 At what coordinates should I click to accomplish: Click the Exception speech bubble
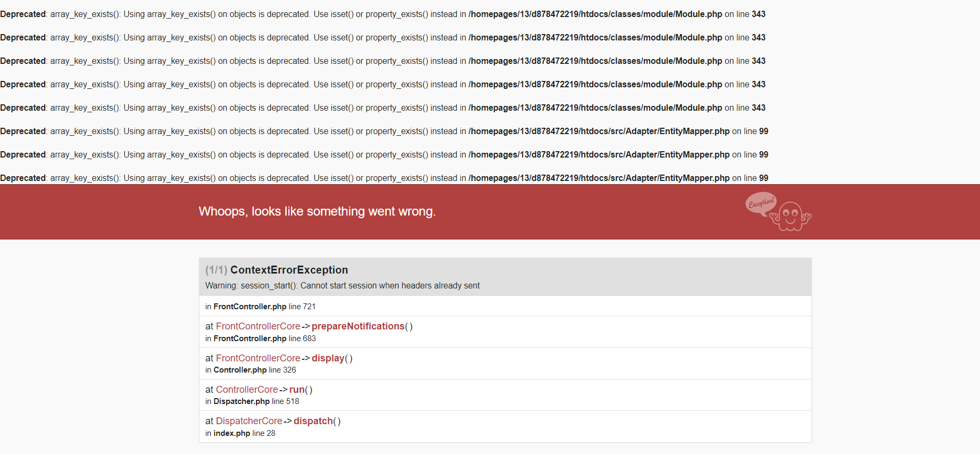[x=761, y=203]
